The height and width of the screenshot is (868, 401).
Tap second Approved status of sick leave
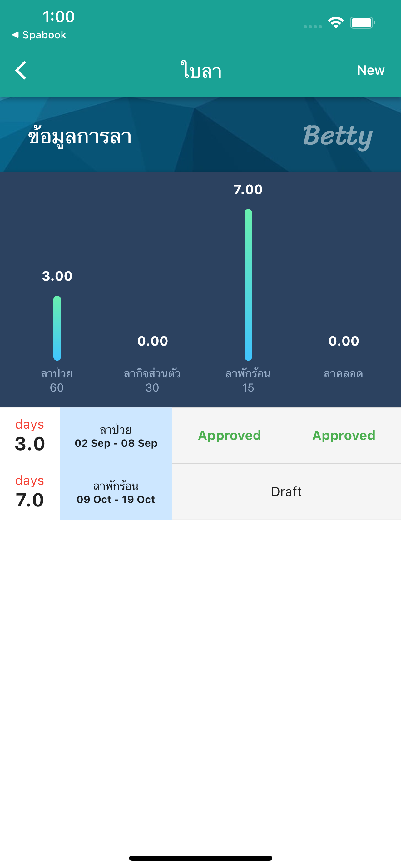click(344, 435)
